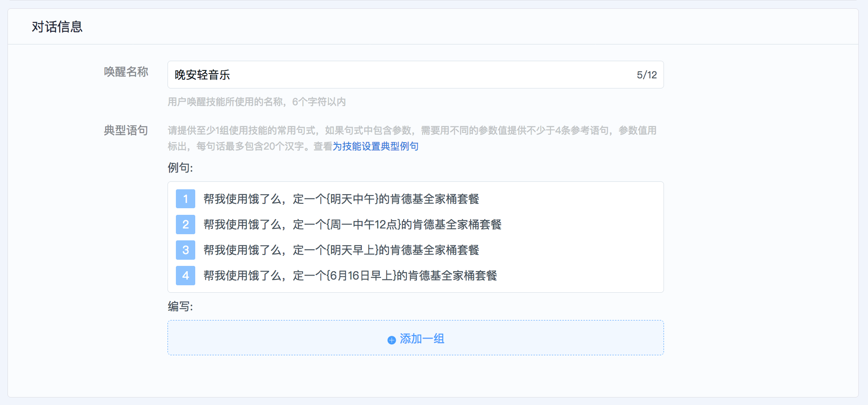Click the plus icon beside 添加一组

click(x=391, y=340)
